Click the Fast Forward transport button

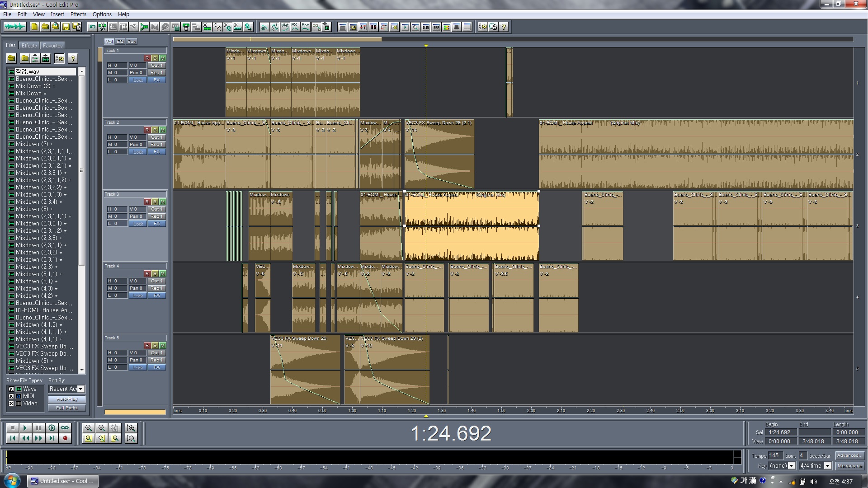[x=38, y=438]
